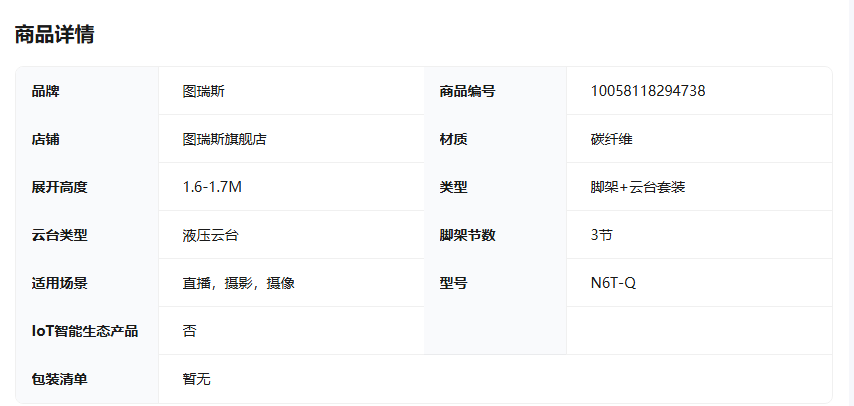Click value 3节
The width and height of the screenshot is (854, 406).
point(601,235)
